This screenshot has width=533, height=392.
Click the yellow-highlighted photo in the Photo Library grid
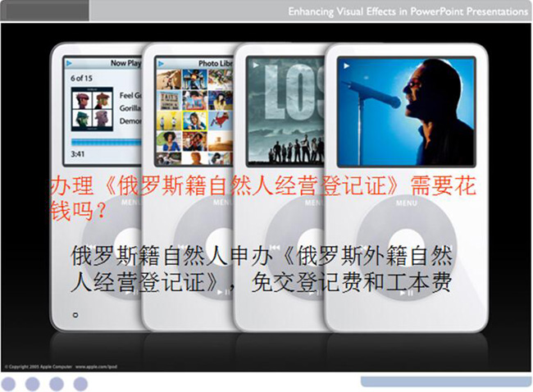tap(195, 121)
